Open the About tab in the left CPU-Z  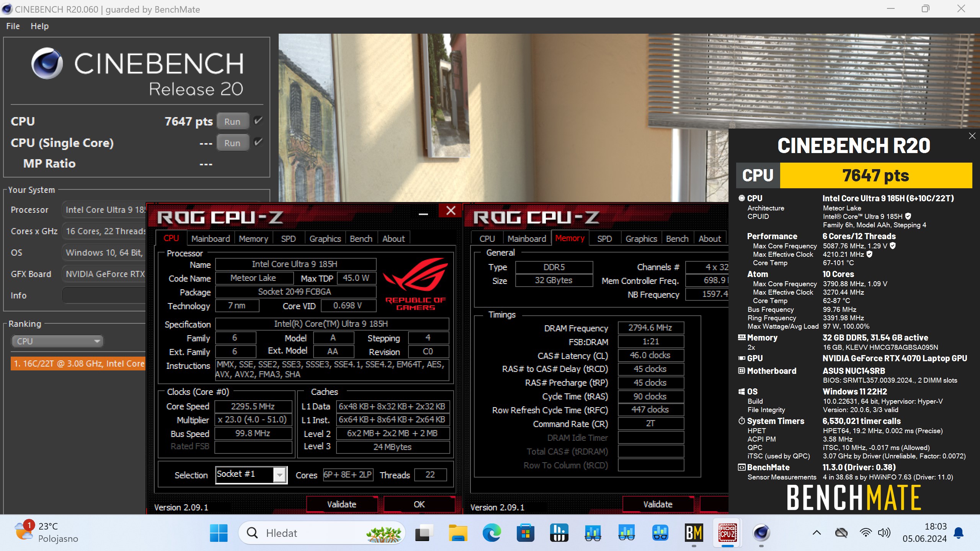pos(394,238)
